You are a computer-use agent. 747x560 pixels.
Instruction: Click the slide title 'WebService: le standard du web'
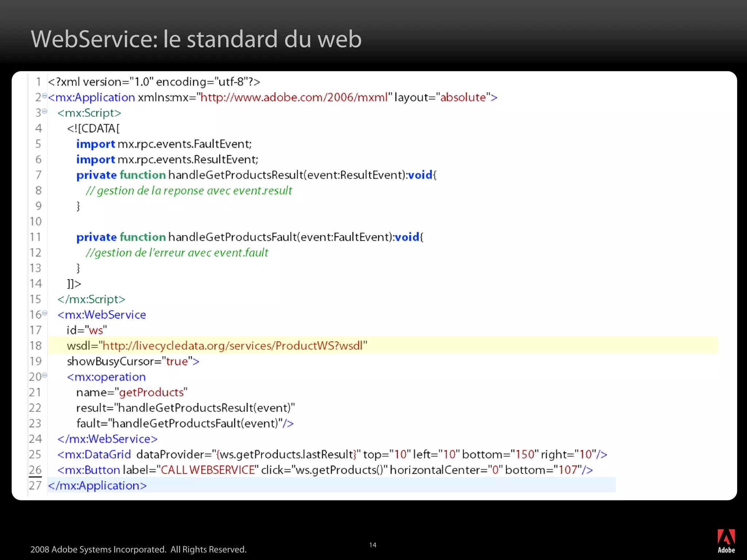(x=196, y=39)
